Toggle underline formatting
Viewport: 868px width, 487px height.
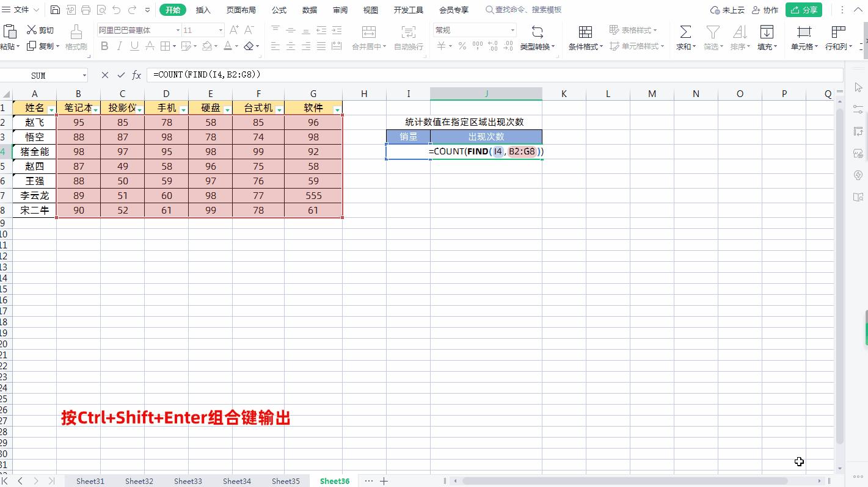pos(134,46)
